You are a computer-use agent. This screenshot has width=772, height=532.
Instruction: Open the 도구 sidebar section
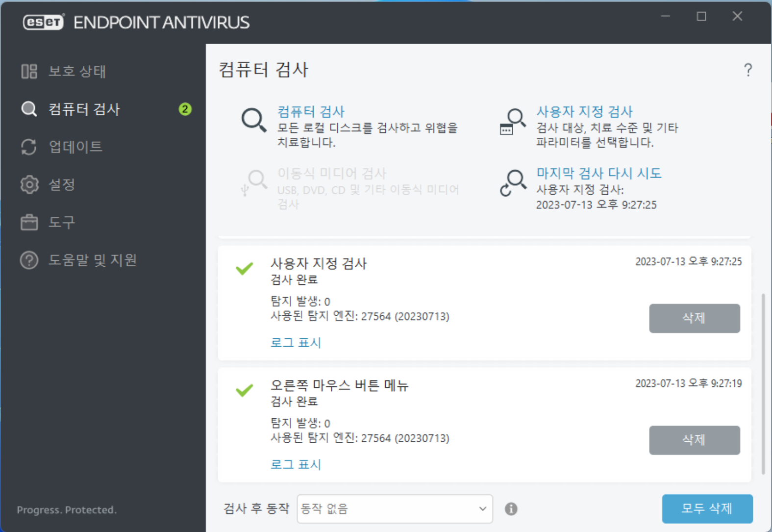(x=62, y=222)
